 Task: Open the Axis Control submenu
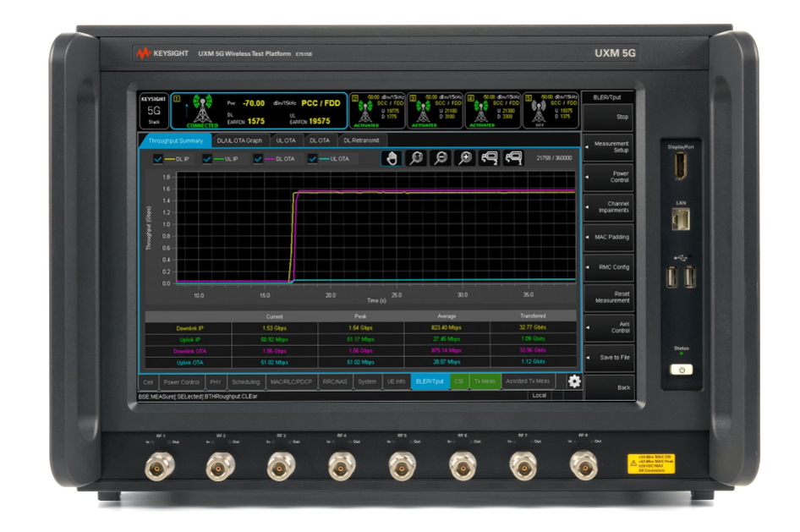[608, 326]
